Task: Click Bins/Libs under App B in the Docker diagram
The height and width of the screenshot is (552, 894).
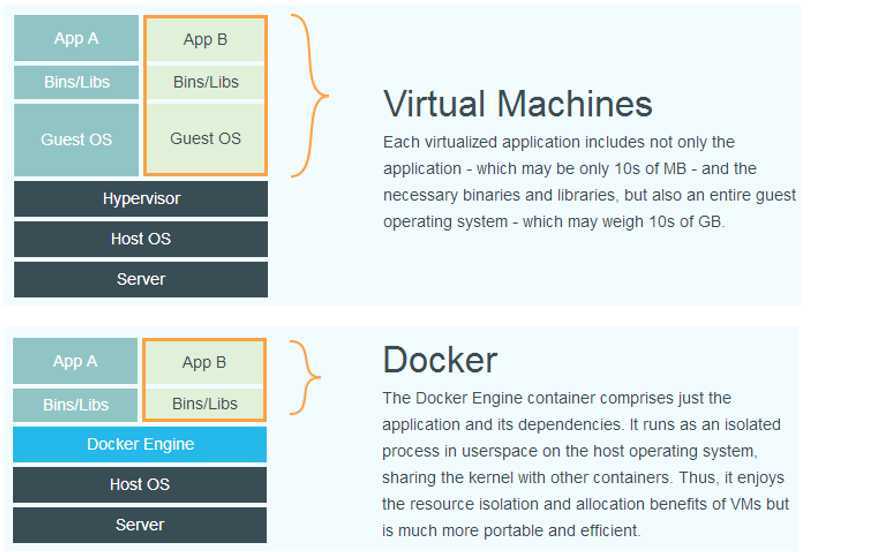Action: [x=204, y=404]
